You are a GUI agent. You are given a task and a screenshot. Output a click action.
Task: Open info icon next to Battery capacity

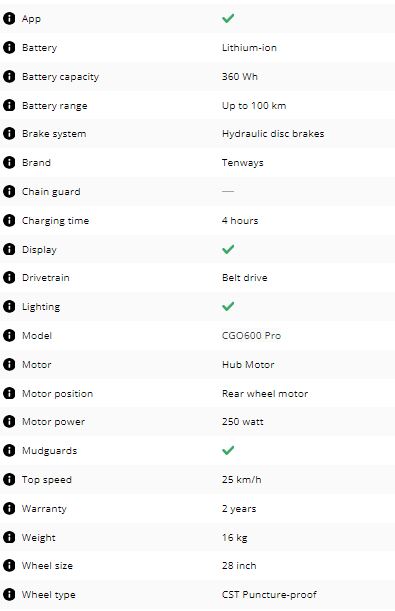(9, 76)
